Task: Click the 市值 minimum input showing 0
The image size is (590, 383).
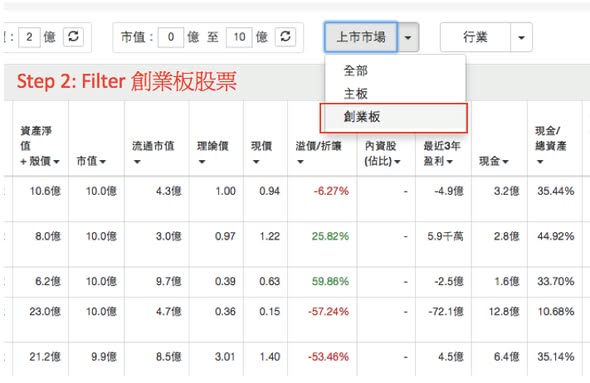Action: pos(171,37)
